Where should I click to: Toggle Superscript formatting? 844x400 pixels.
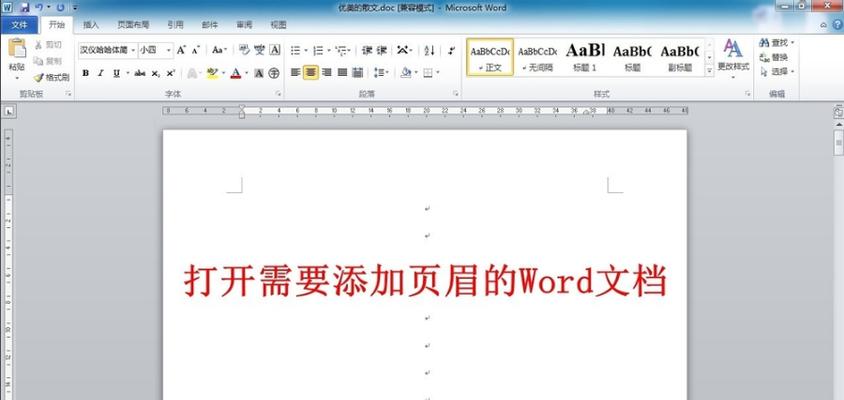(x=170, y=73)
